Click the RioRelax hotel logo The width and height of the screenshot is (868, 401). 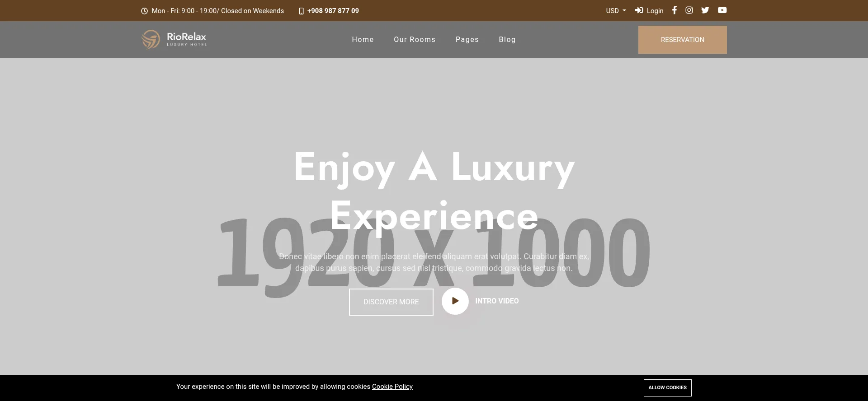point(174,40)
